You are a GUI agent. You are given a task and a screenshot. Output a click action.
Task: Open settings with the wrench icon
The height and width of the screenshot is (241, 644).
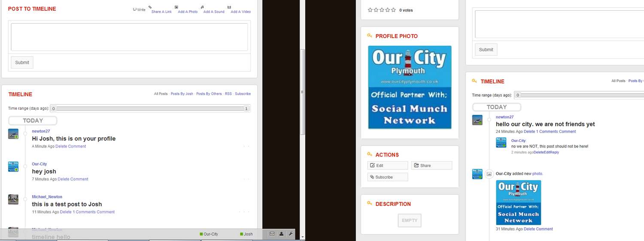pyautogui.click(x=291, y=234)
